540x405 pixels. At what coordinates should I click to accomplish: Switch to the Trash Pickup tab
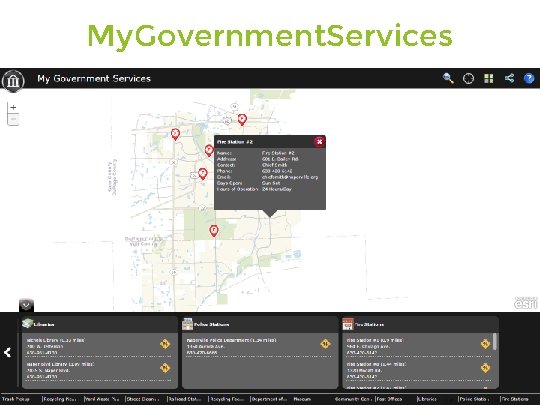coord(16,399)
